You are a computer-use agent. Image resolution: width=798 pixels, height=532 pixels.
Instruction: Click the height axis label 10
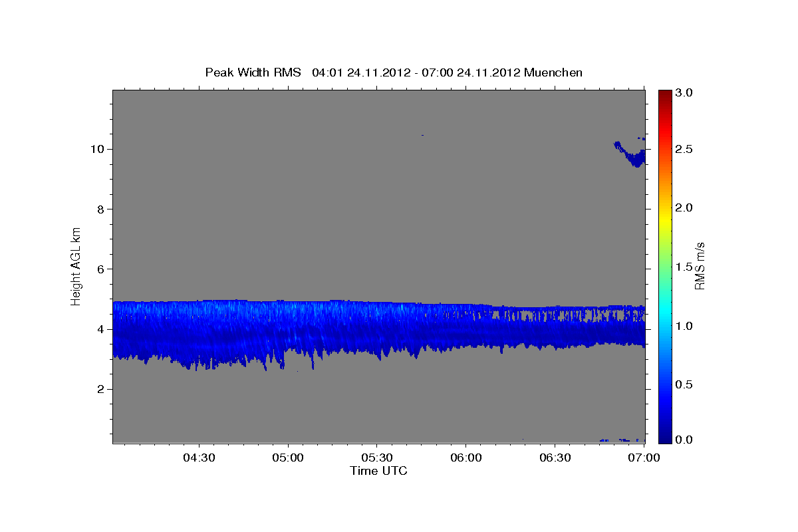(97, 149)
